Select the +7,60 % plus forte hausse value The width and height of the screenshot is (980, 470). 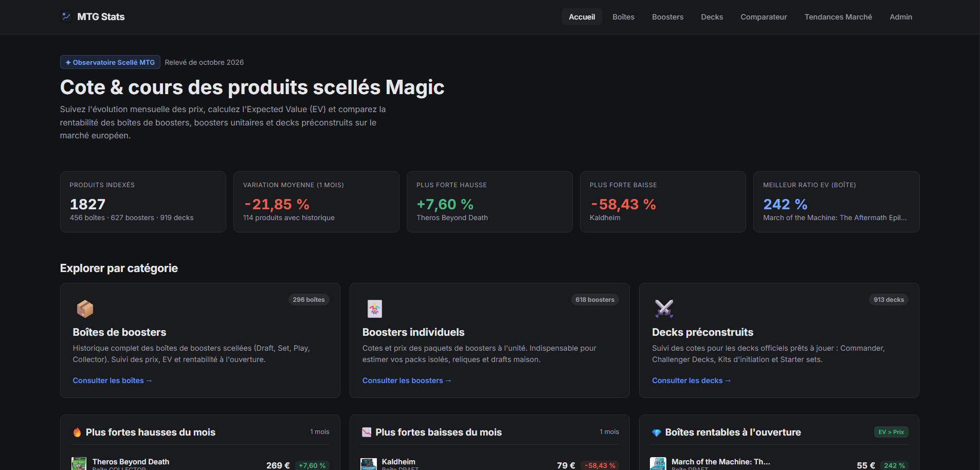point(445,204)
